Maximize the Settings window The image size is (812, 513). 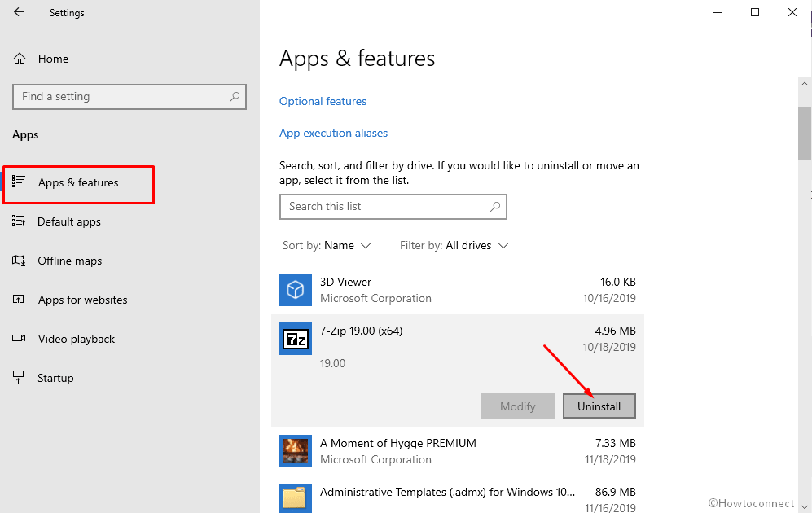pos(755,12)
